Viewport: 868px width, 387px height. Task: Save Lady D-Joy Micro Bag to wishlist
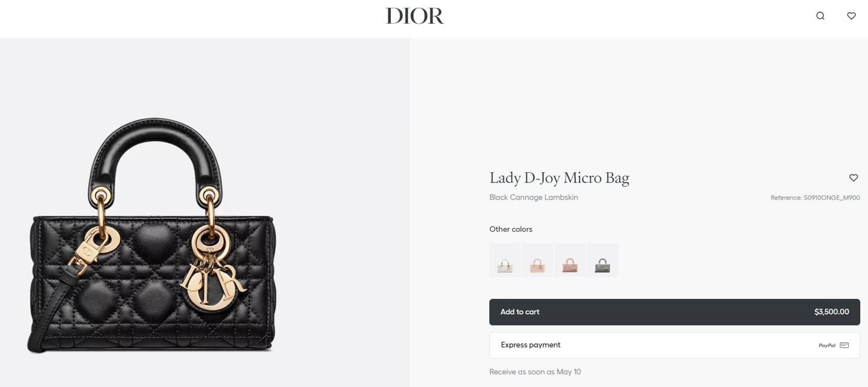pyautogui.click(x=853, y=178)
